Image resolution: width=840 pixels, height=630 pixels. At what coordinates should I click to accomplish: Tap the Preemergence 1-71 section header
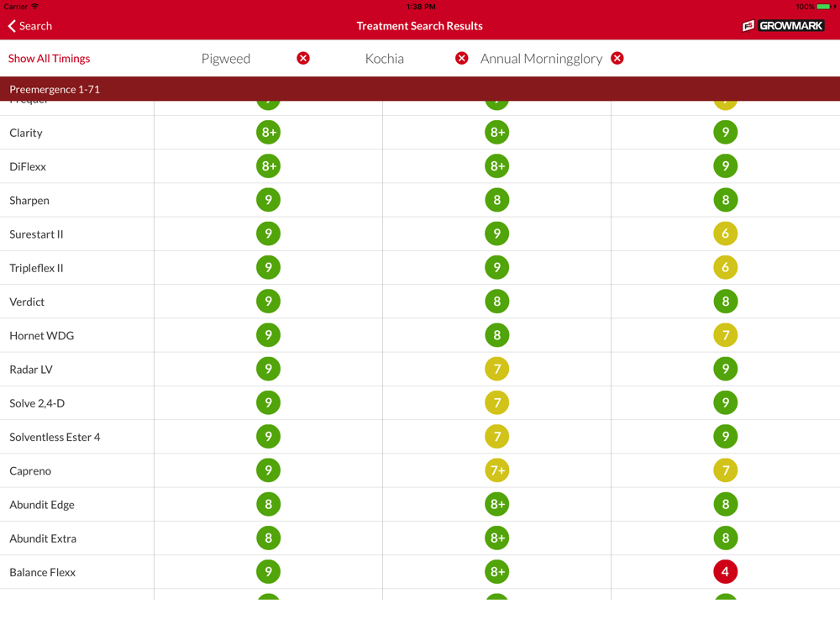pos(420,89)
